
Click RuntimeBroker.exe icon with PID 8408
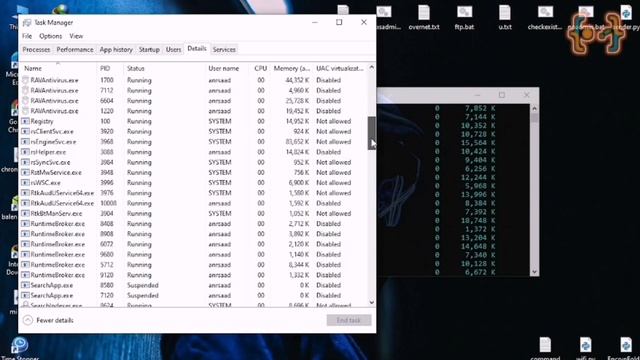pyautogui.click(x=25, y=224)
